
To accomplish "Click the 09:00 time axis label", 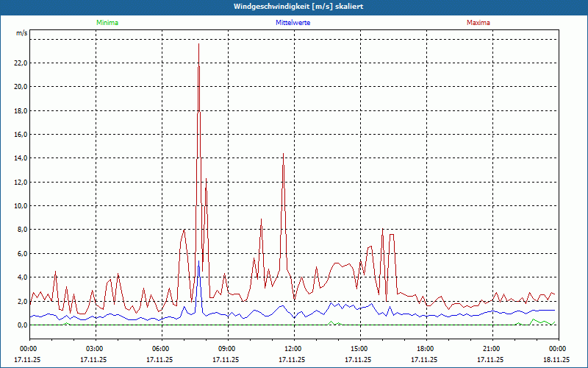I will click(226, 349).
